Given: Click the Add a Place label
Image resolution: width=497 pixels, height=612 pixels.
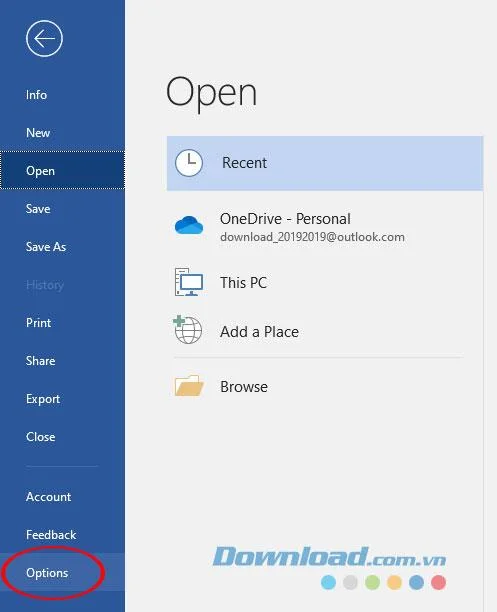Looking at the screenshot, I should point(259,332).
